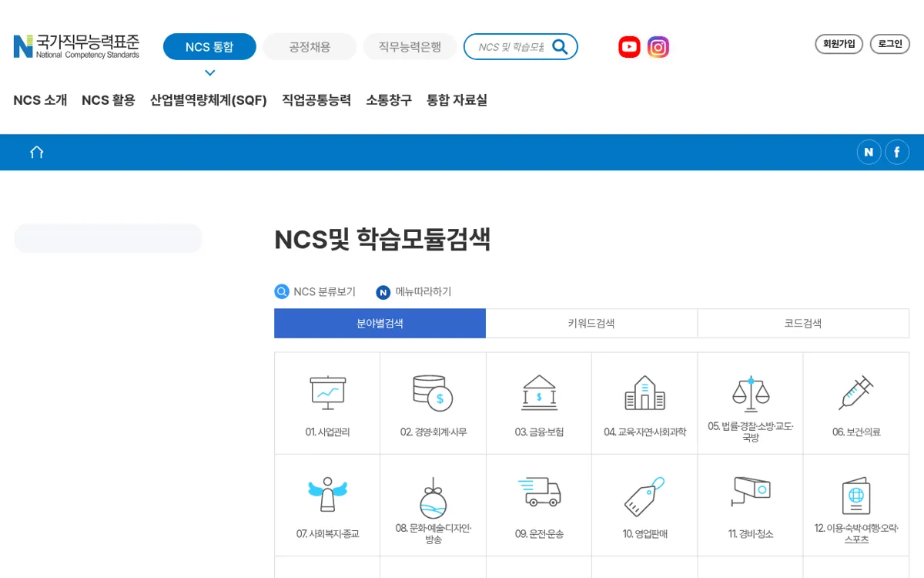Select the 05. 법률·경찰·소방·교도·국방 scales icon
924x578 pixels.
750,392
